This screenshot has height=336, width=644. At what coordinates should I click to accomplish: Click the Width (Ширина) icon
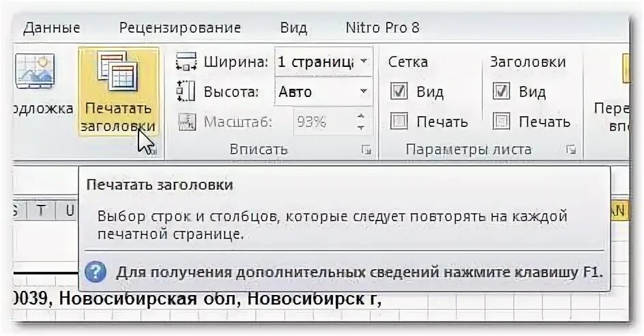pyautogui.click(x=186, y=62)
